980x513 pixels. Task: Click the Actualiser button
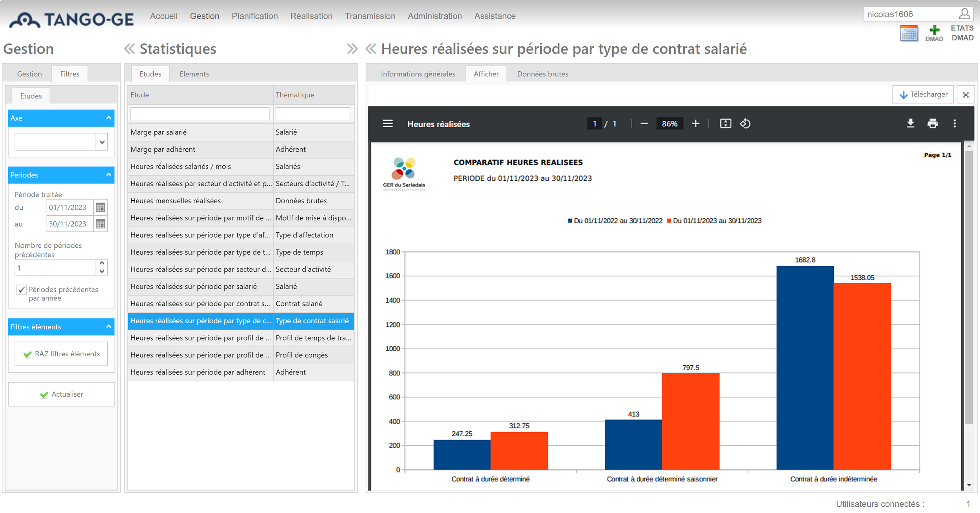coord(61,394)
